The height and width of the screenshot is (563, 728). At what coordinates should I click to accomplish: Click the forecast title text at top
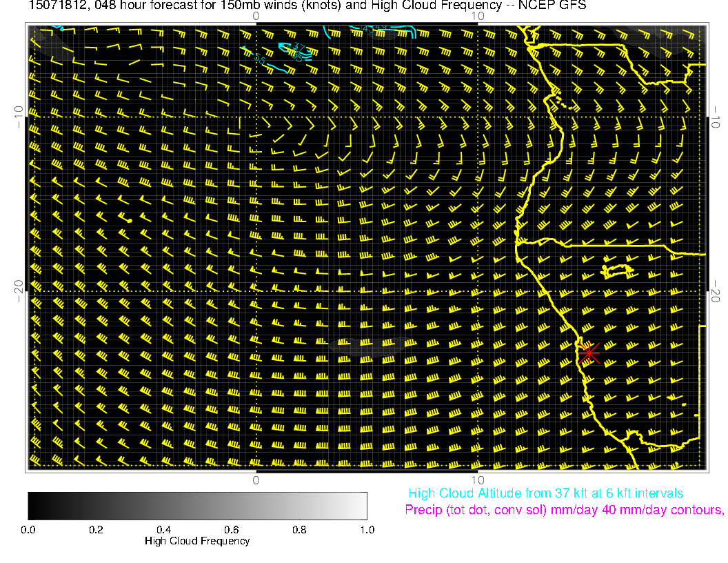click(307, 6)
